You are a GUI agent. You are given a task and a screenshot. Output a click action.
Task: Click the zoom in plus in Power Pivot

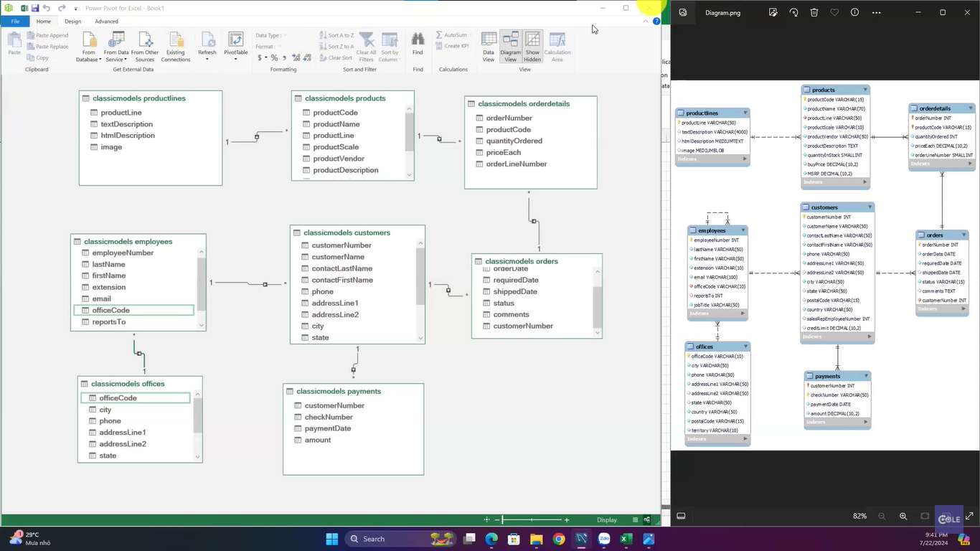tap(567, 519)
